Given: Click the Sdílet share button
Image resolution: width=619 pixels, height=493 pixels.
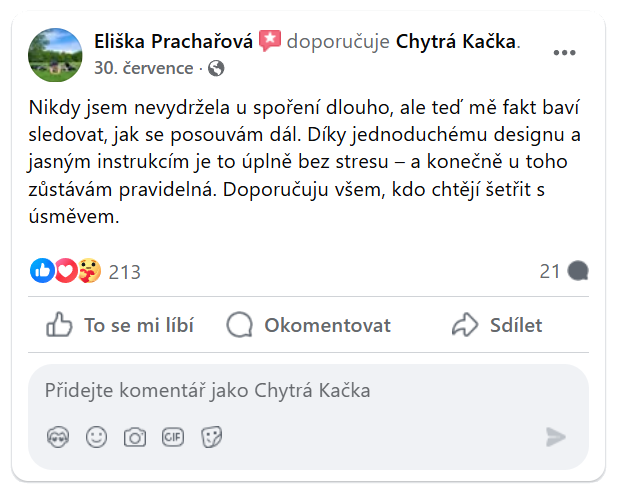Looking at the screenshot, I should [x=497, y=325].
